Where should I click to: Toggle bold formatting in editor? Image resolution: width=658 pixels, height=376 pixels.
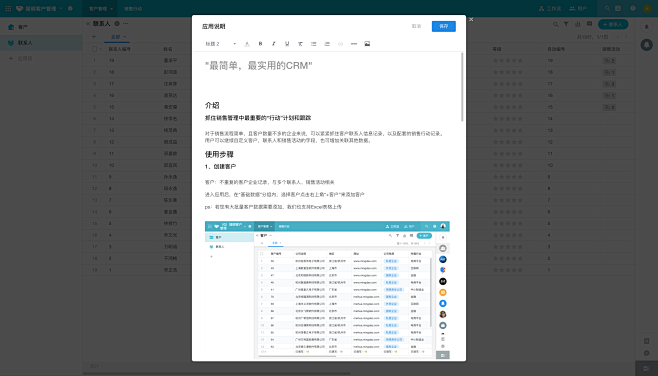click(x=260, y=44)
